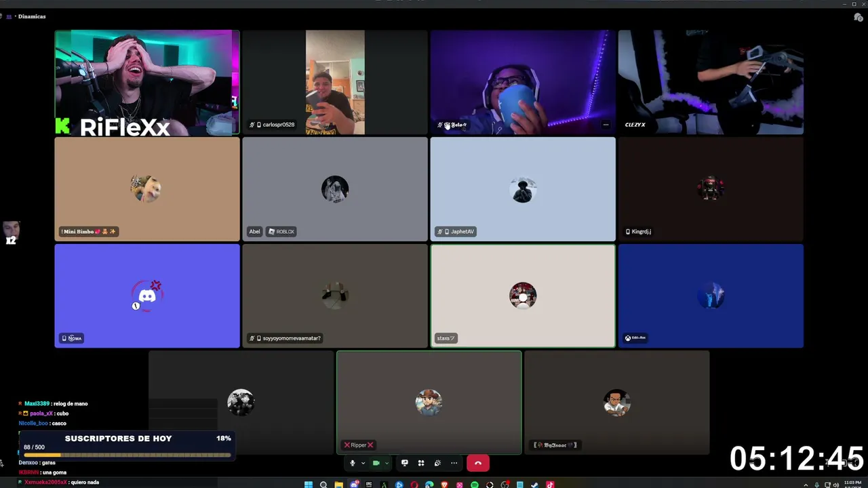Click soyyoyomomevaamatar? participant avatar
This screenshot has width=868, height=488.
click(335, 296)
